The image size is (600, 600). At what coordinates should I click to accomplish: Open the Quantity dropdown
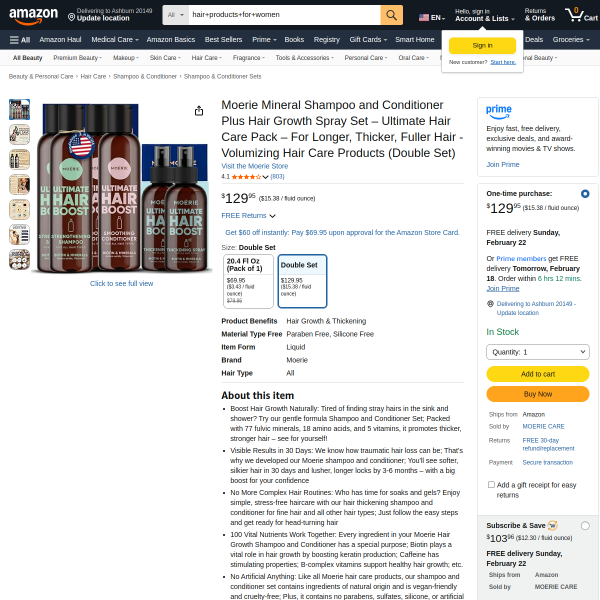coord(538,352)
